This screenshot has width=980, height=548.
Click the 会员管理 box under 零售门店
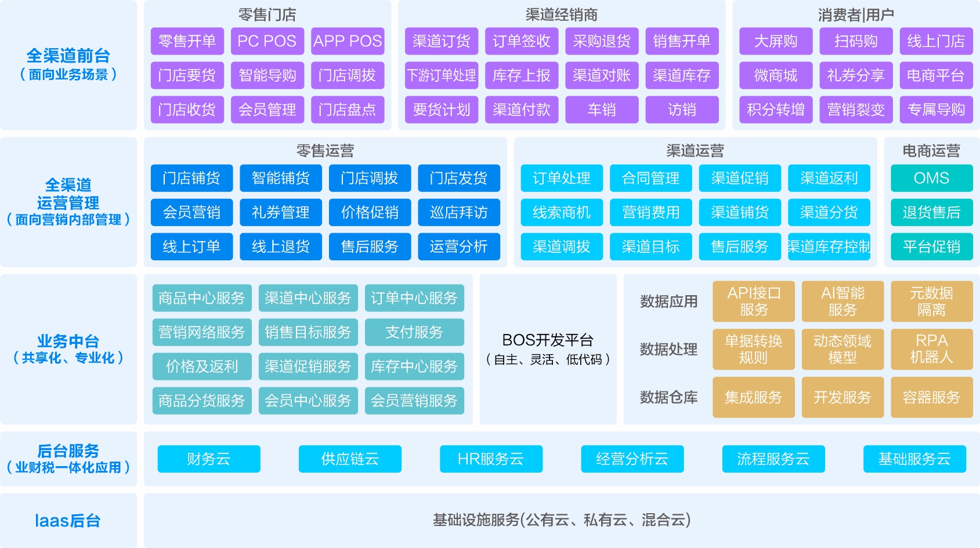[267, 109]
